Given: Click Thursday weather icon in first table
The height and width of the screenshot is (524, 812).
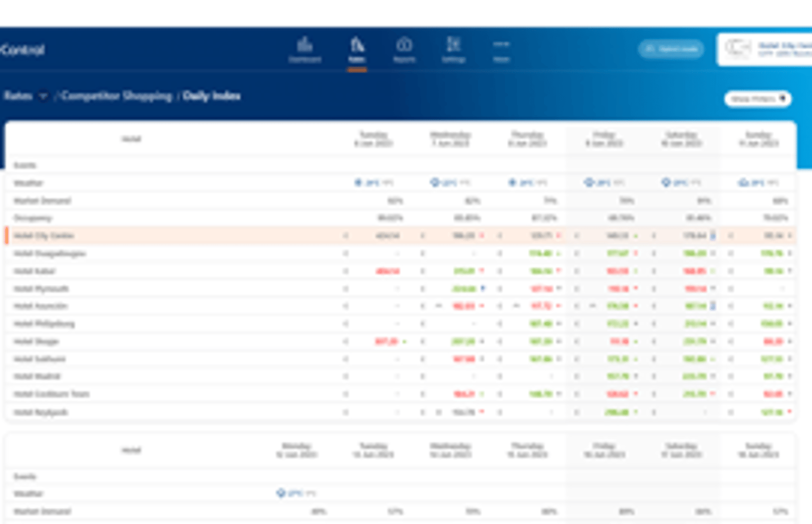Looking at the screenshot, I should 513,182.
